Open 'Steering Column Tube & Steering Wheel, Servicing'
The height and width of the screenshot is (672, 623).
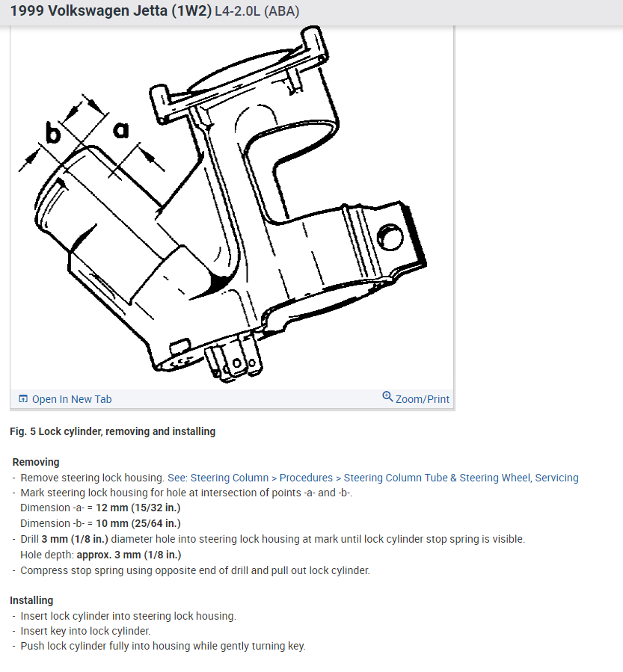click(x=461, y=478)
